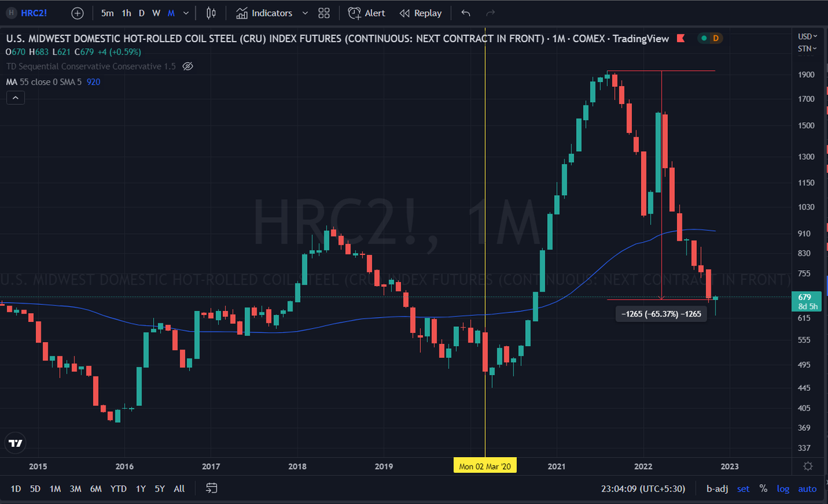Click the TradingView logo on the chart
The height and width of the screenshot is (504, 828).
(x=16, y=443)
